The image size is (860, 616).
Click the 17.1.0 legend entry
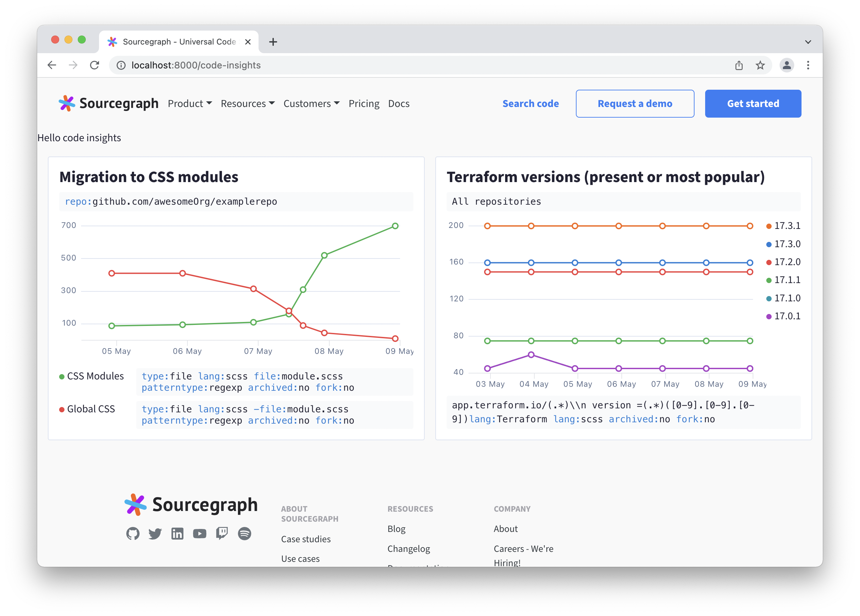pos(783,298)
